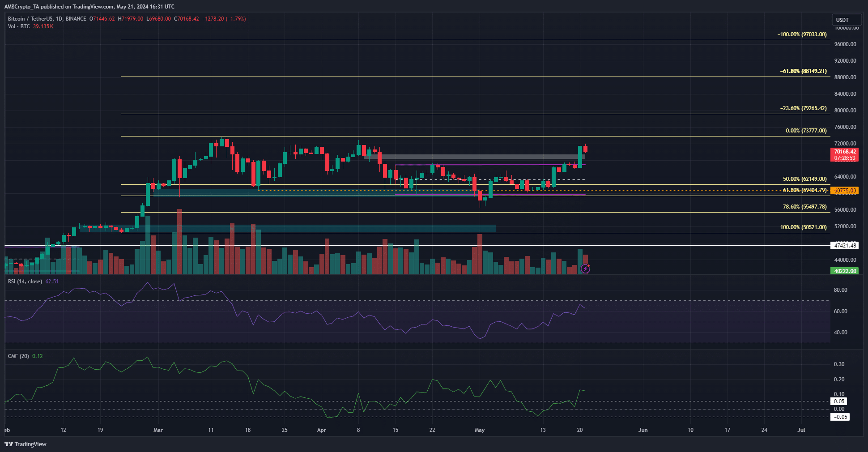Click the close value C70168.42
Viewport: 868px width, 452px height.
[x=187, y=19]
